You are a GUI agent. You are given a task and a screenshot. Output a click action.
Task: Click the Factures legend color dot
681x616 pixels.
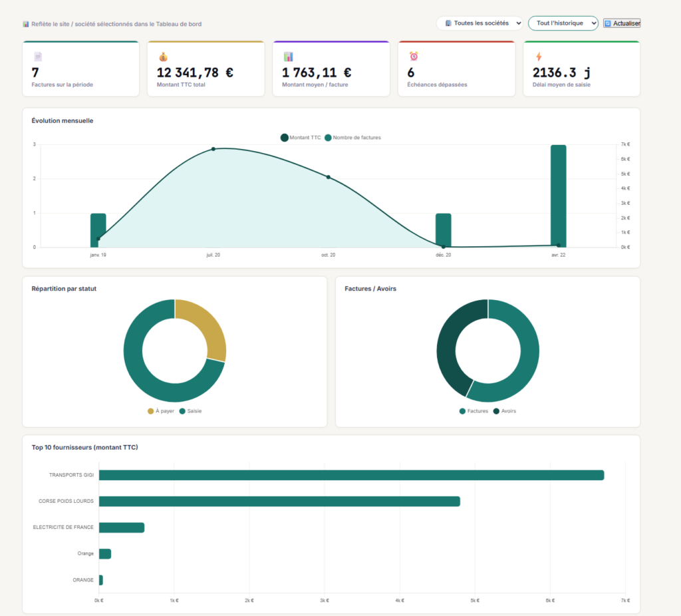pyautogui.click(x=463, y=411)
